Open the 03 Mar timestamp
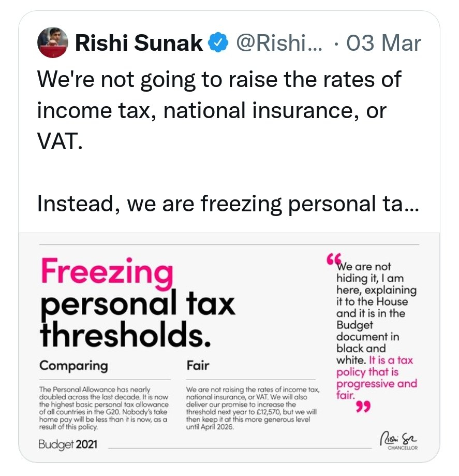This screenshot has width=459, height=476. coord(383,42)
